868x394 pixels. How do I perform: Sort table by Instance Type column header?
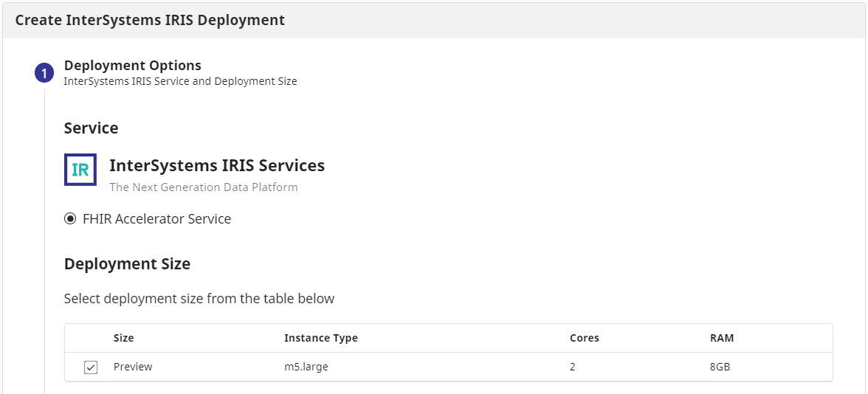[320, 338]
